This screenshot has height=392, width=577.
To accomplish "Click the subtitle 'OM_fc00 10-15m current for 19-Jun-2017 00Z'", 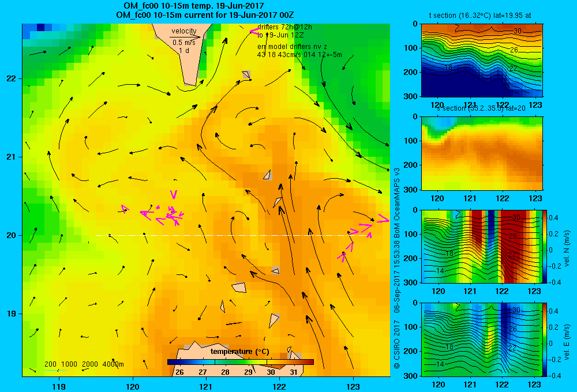I will (x=205, y=15).
